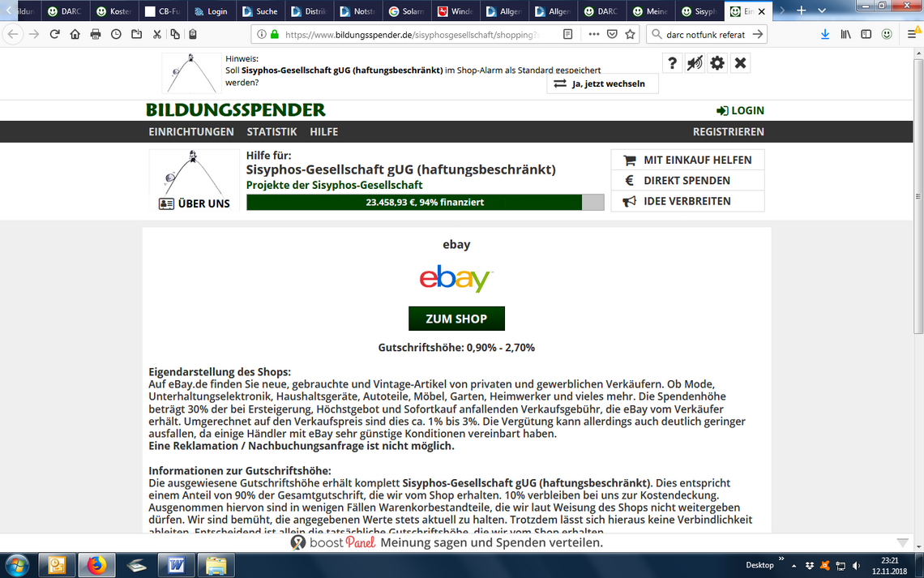Screen dimensions: 924x578
Task: Save this page to Pocket
Action: tap(612, 34)
